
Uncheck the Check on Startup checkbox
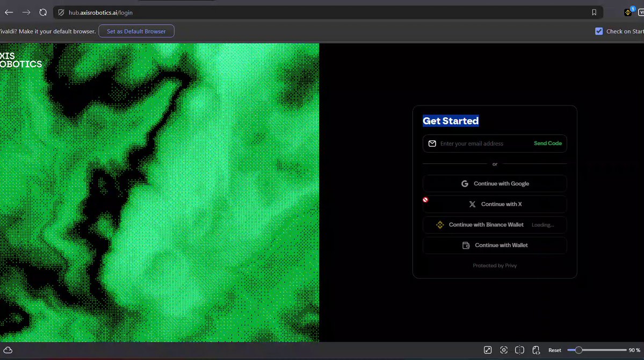[x=599, y=31]
